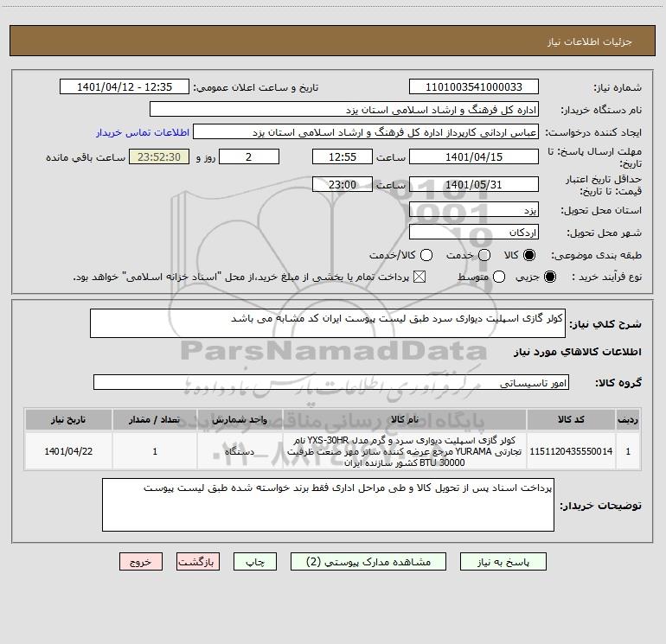Viewport: 666px width, 644px height.
Task: Select the جزیی purchase type radio
Action: pos(549,277)
